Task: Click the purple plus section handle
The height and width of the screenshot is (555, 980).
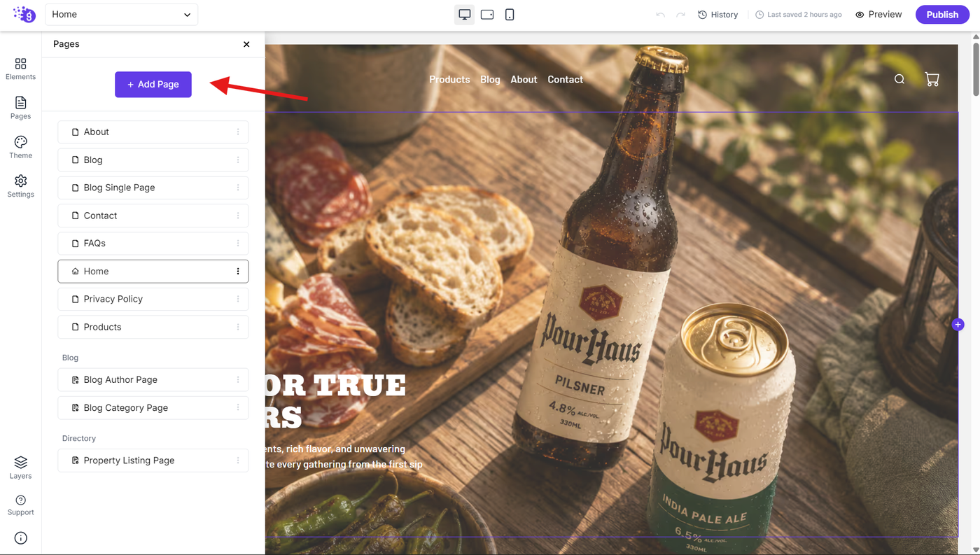Action: click(x=958, y=325)
